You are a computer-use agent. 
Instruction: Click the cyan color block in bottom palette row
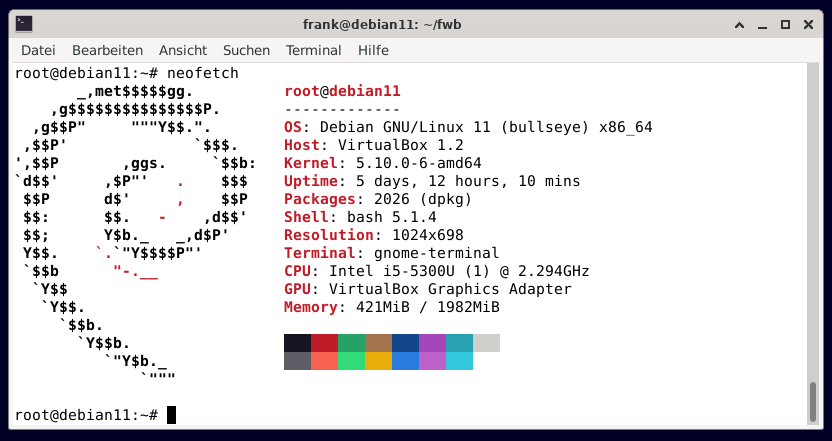[459, 361]
